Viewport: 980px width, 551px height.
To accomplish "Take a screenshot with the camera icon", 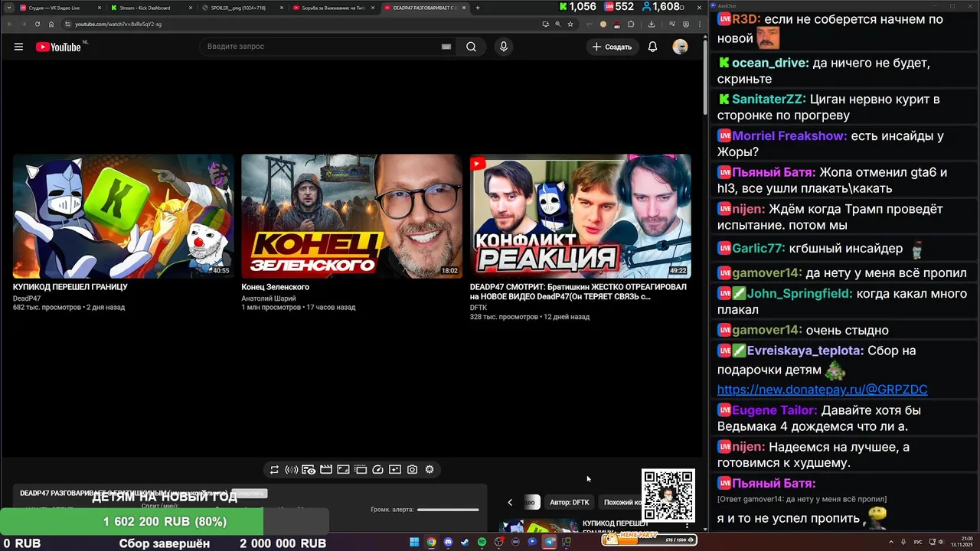I will (x=413, y=470).
